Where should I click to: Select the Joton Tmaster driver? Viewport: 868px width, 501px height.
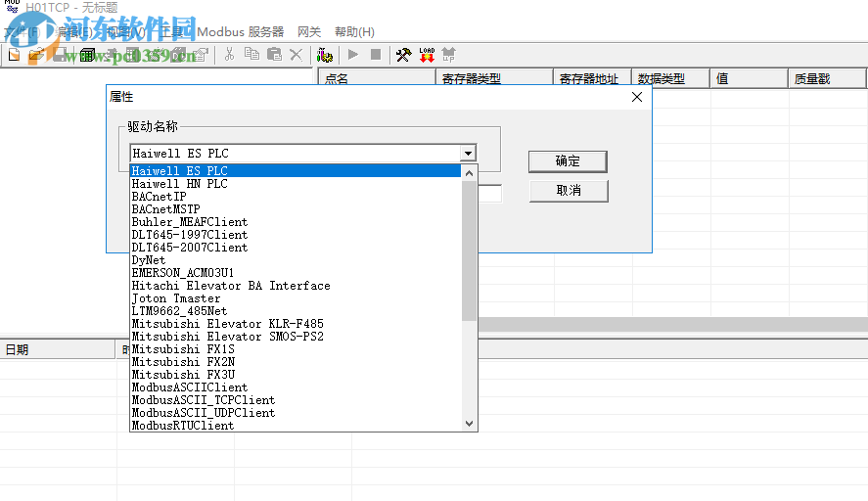pos(296,298)
